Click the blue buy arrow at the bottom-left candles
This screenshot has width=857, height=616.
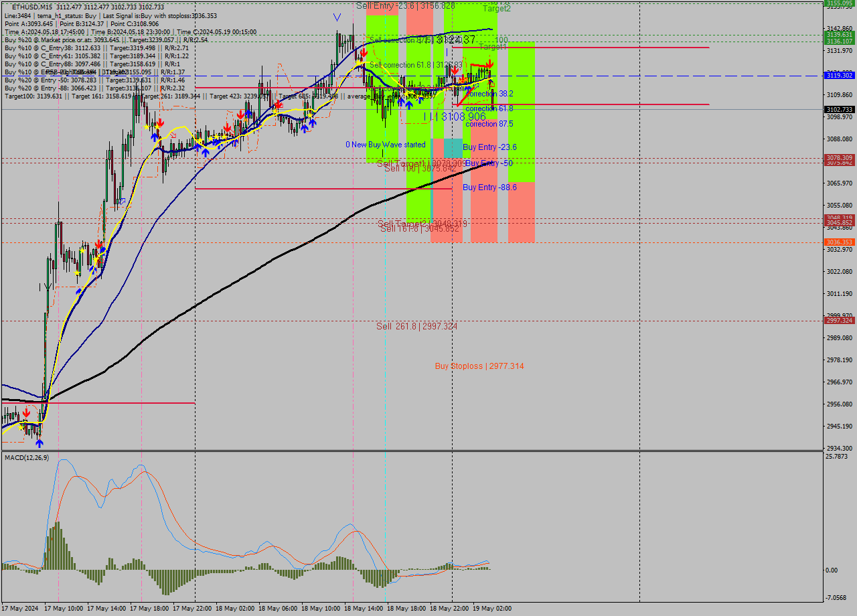click(40, 443)
